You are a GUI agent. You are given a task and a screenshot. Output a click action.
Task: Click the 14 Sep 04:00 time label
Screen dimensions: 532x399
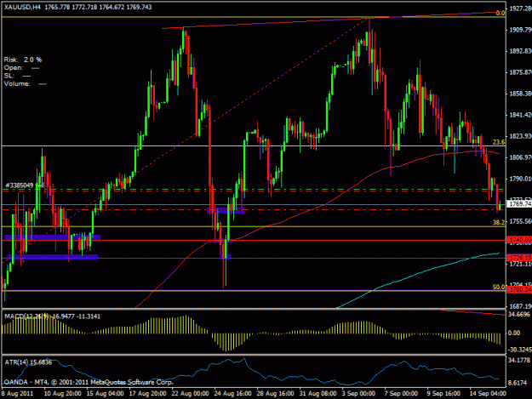(488, 394)
